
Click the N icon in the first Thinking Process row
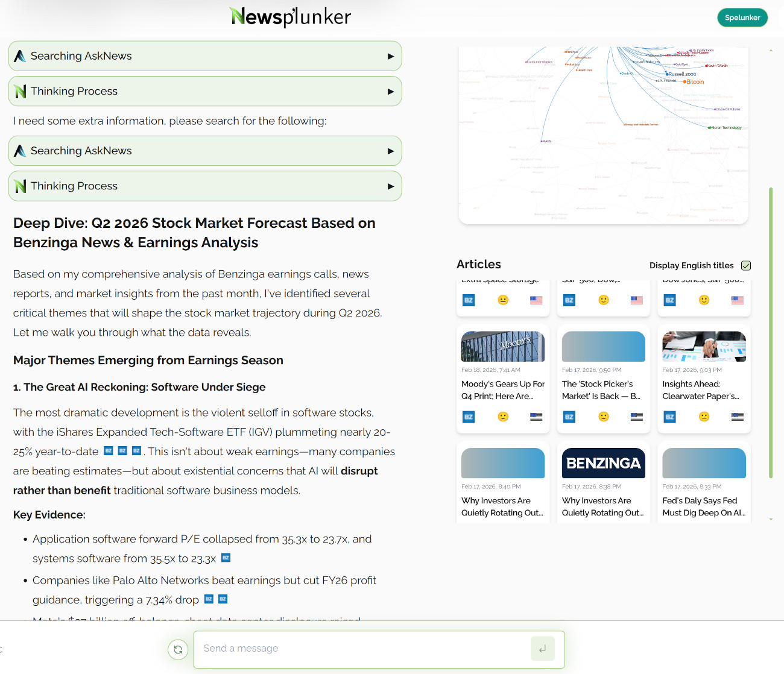pos(20,91)
